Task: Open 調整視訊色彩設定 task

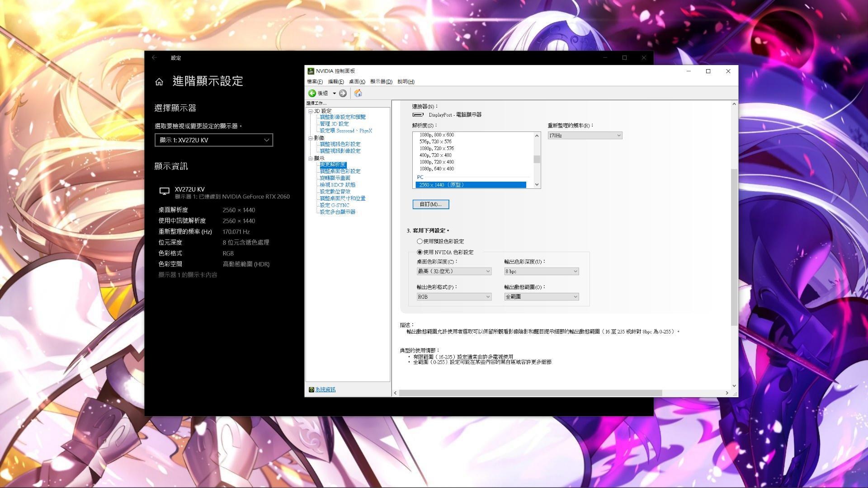Action: pos(340,144)
